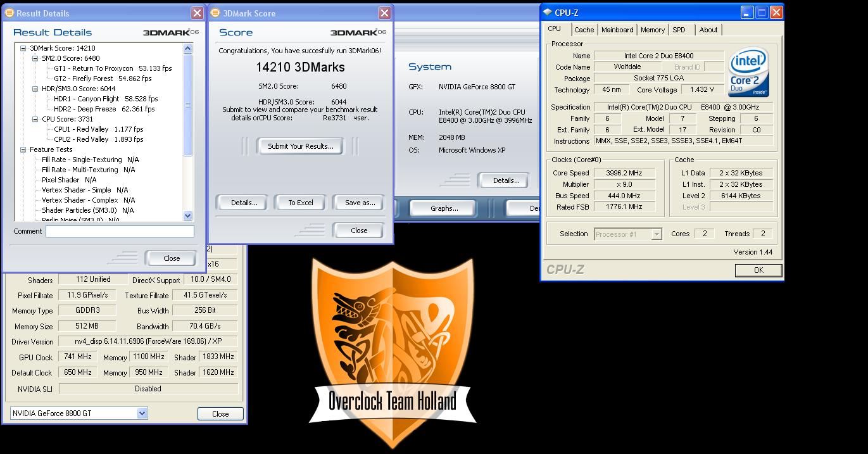This screenshot has height=454, width=868.
Task: Click the GPU Clock 741 MHz field
Action: pos(77,357)
